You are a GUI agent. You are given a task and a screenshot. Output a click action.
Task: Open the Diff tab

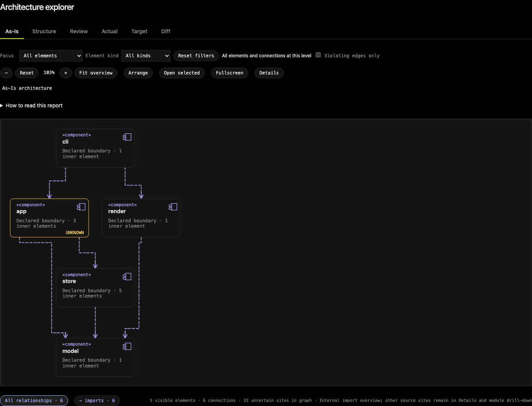pyautogui.click(x=165, y=31)
